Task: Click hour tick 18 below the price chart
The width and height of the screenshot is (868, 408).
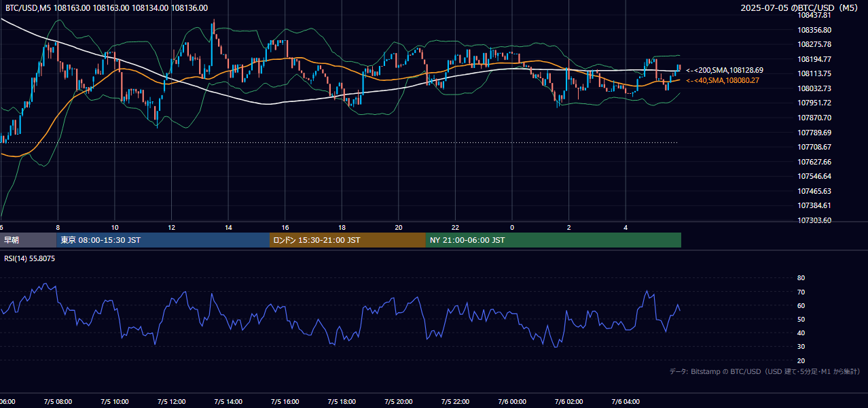Action: [x=342, y=228]
